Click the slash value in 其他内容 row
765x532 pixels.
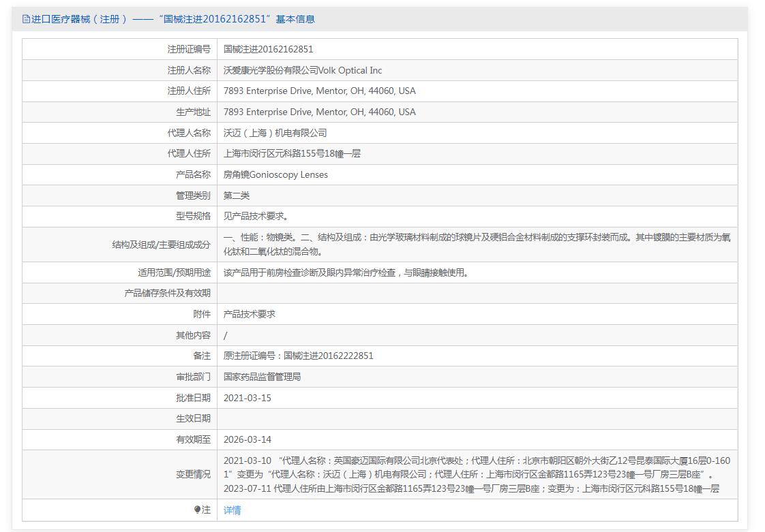[226, 336]
